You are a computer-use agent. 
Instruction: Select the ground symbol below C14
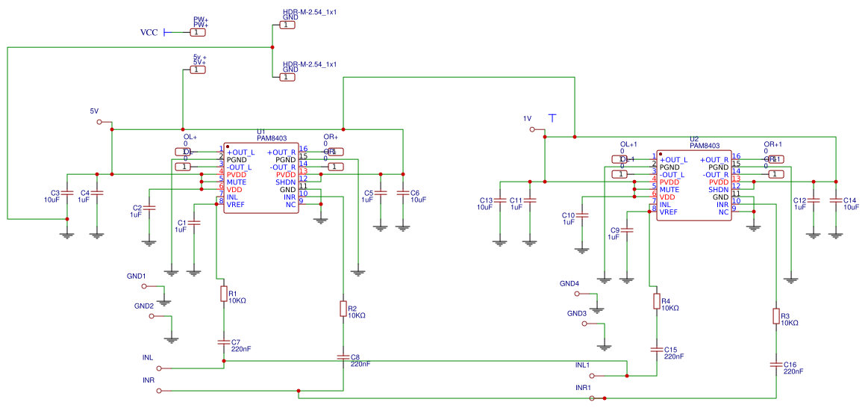point(836,236)
